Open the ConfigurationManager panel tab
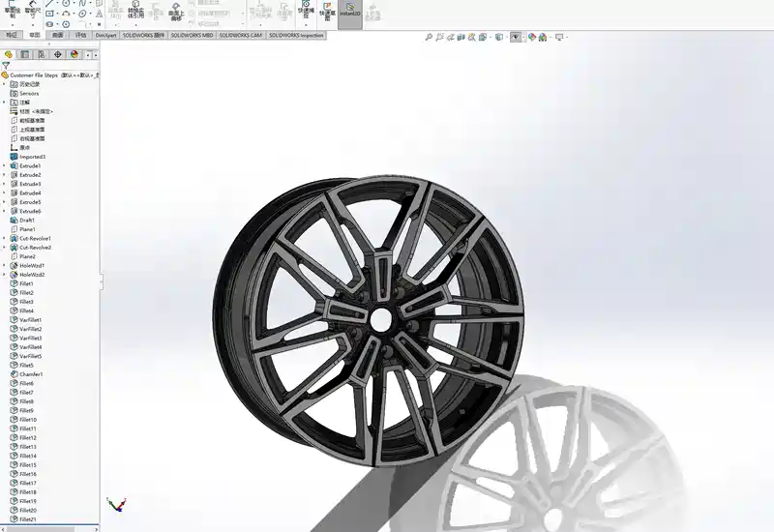The width and height of the screenshot is (774, 532). point(41,54)
